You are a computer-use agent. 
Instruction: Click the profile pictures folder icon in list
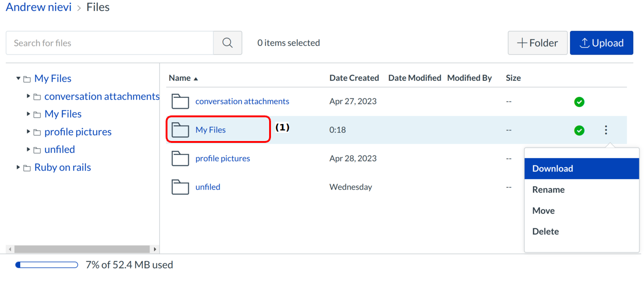coord(180,158)
